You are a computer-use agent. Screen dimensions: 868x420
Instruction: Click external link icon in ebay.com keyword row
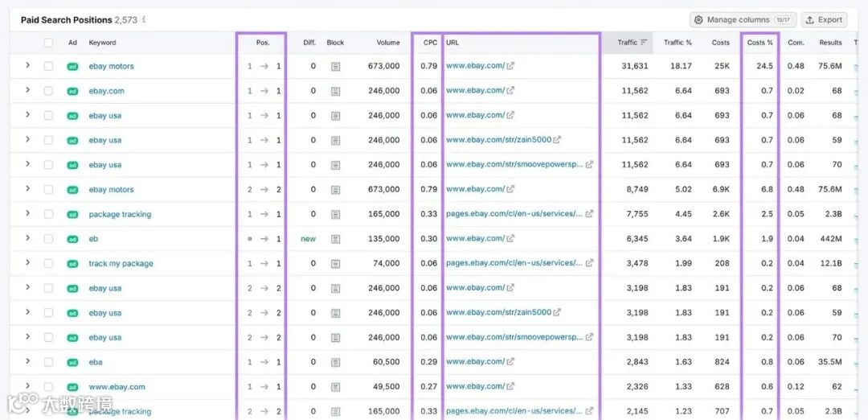click(x=510, y=90)
